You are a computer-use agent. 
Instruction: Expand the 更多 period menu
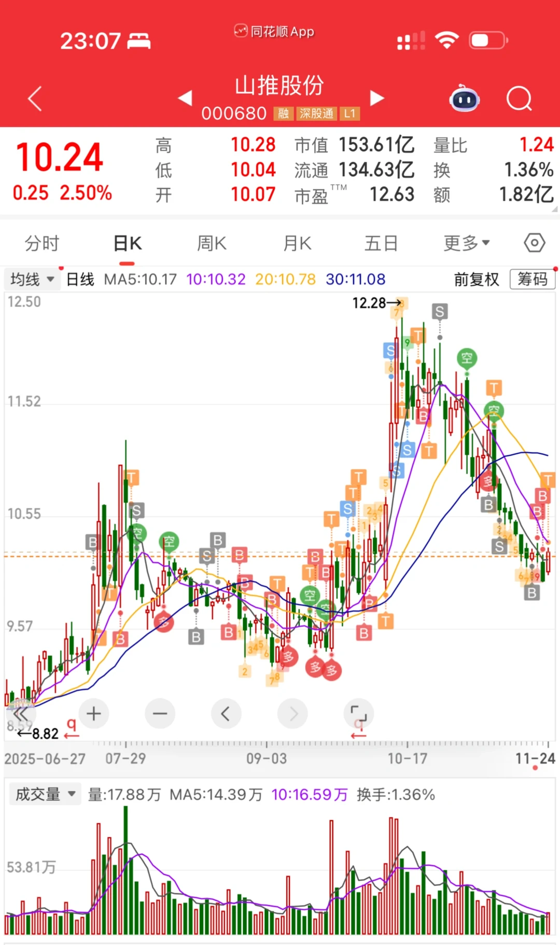pos(467,243)
